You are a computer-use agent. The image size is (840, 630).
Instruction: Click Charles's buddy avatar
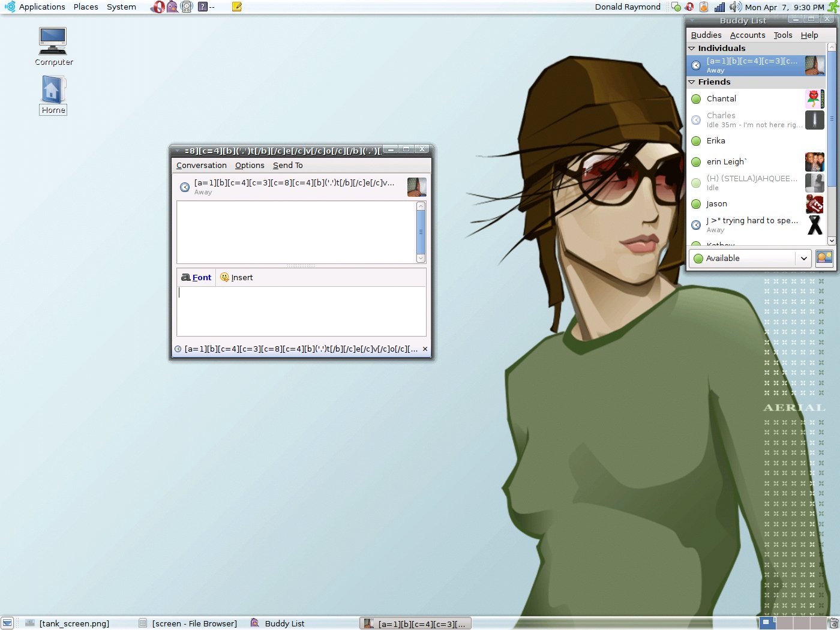pyautogui.click(x=814, y=120)
